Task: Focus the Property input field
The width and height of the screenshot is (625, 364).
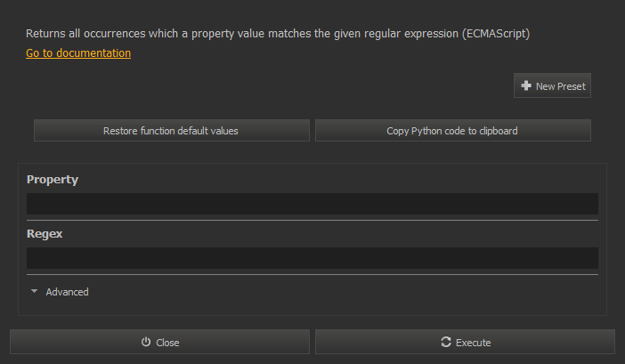Action: tap(312, 204)
